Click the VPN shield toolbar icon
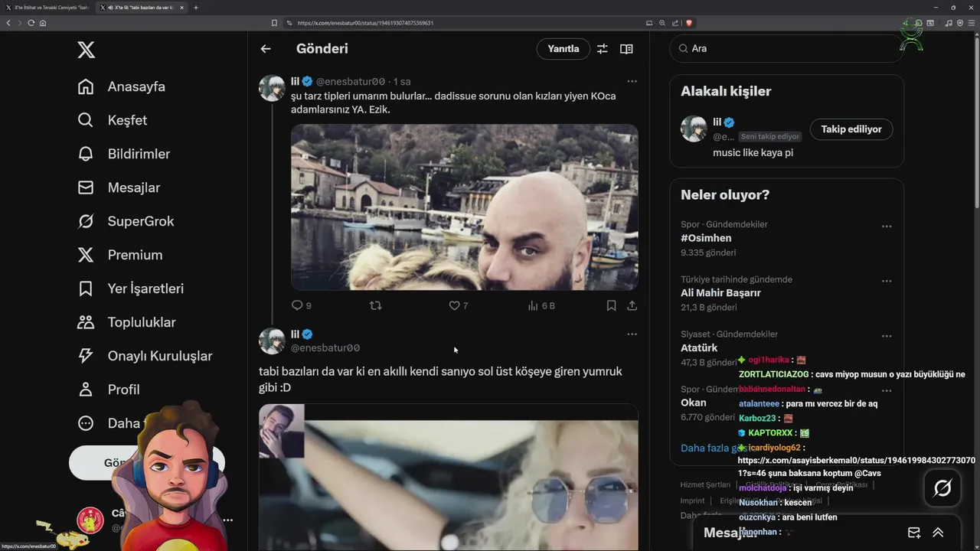The image size is (980, 551). point(960,23)
